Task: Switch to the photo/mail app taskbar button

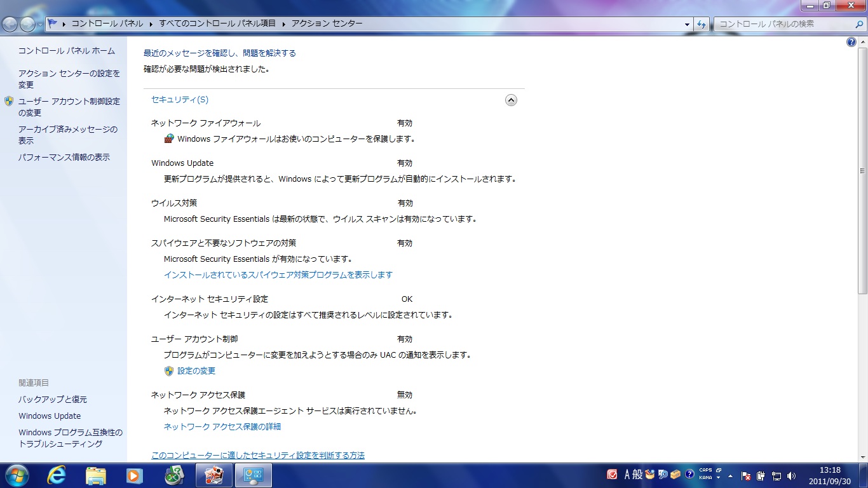Action: tap(214, 475)
